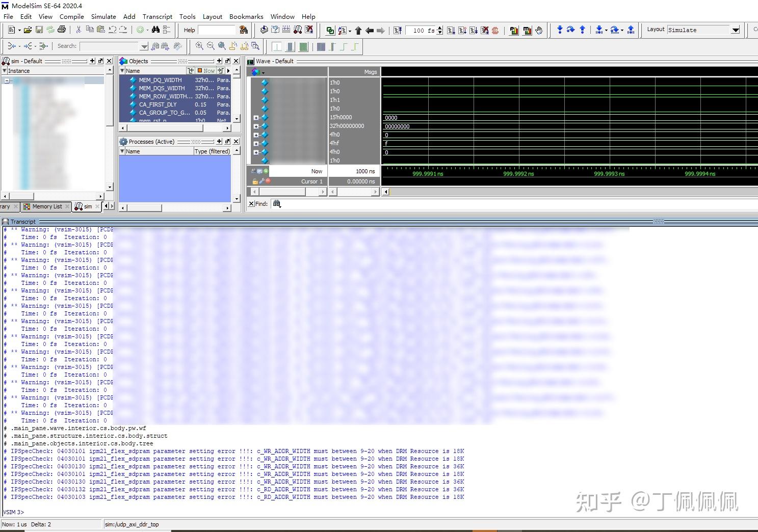Collapse the top instance in the sim tree
Viewport: 758px width, 532px height.
7,81
